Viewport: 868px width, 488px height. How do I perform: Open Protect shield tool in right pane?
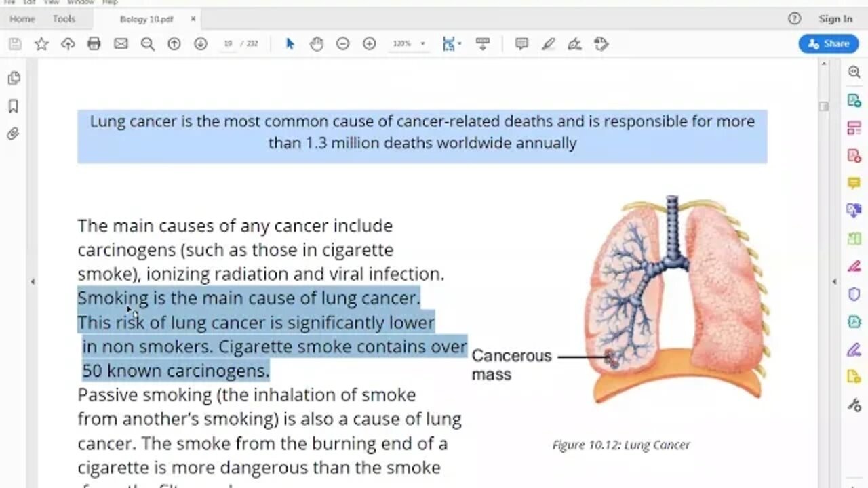[854, 294]
